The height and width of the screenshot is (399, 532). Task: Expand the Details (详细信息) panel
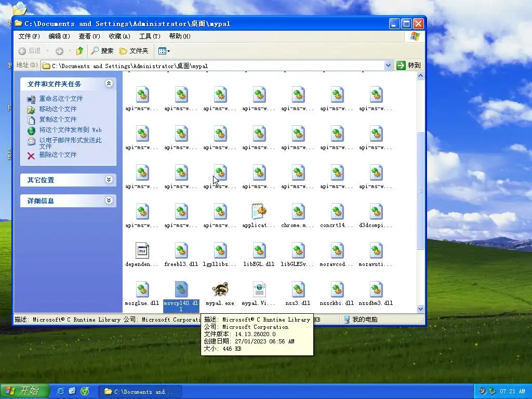click(x=109, y=200)
